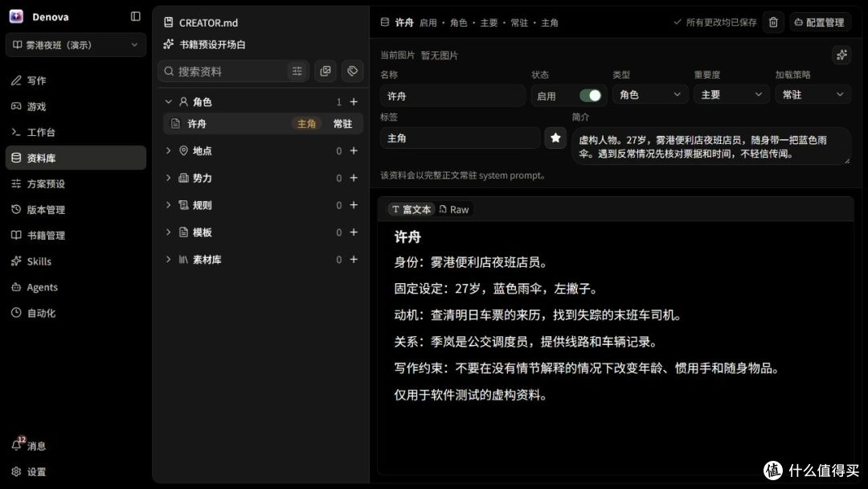Add a new item to 角色
The image size is (868, 489).
[x=354, y=102]
